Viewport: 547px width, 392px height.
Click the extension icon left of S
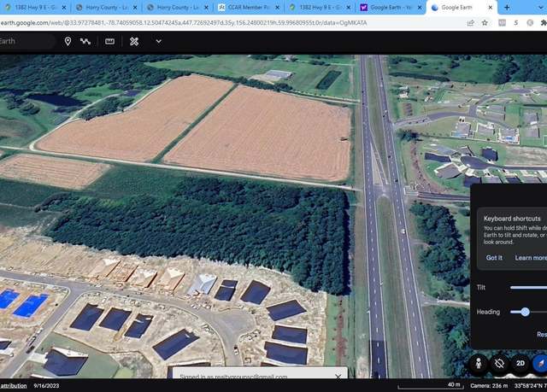point(502,23)
